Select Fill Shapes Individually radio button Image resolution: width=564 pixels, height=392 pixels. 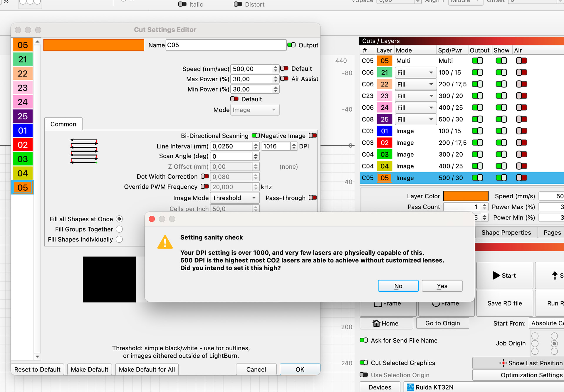(119, 239)
